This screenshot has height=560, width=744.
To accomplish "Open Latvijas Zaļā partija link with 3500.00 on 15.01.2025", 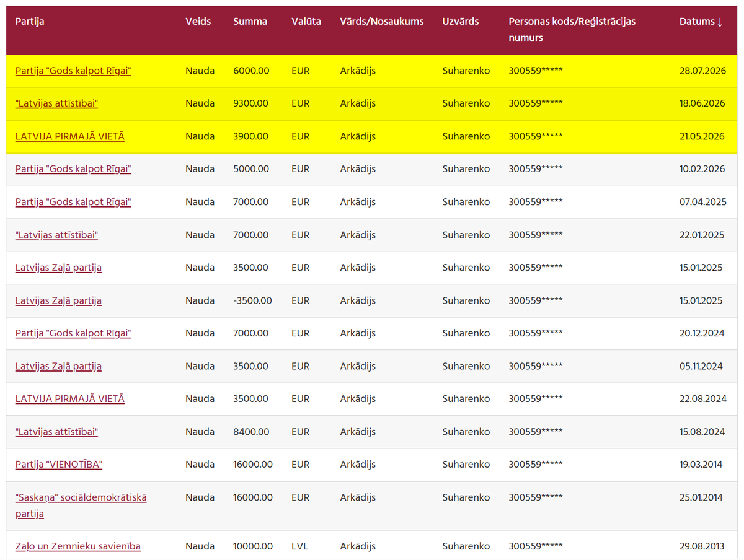I will (x=58, y=268).
